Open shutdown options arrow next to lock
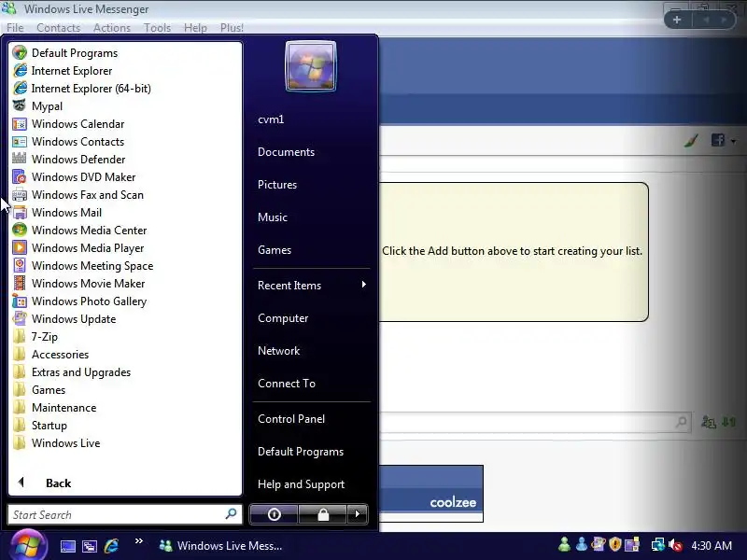Screen dimensions: 747x560 [358, 514]
